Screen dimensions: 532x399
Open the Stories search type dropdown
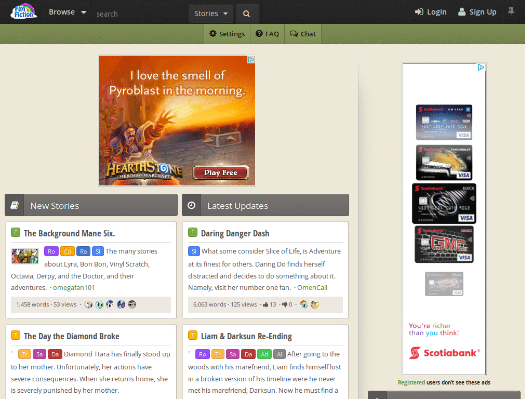[211, 14]
